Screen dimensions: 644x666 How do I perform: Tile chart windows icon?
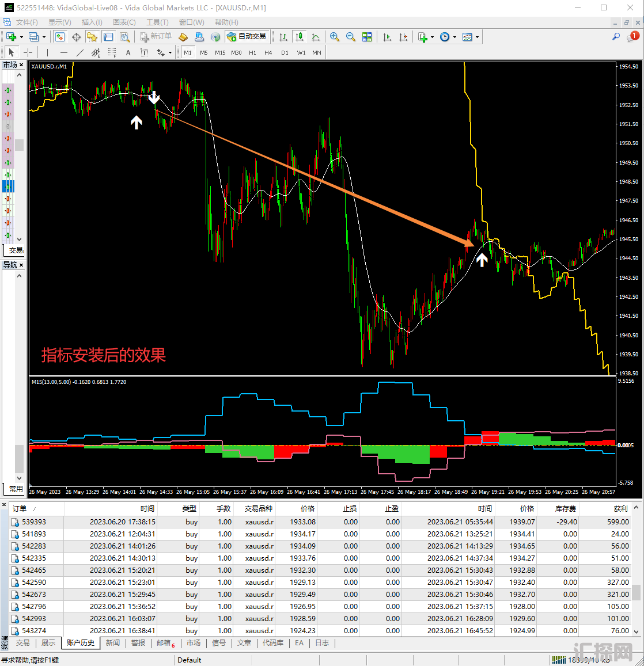pos(367,37)
